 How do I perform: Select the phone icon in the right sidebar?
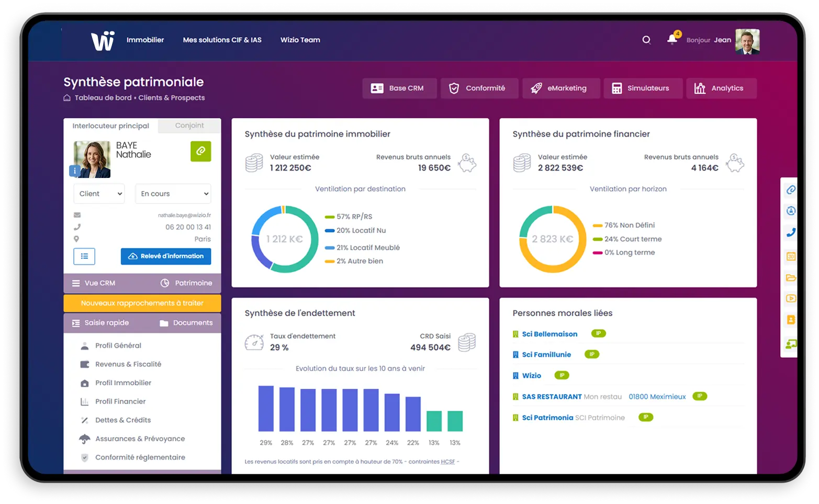(x=790, y=232)
